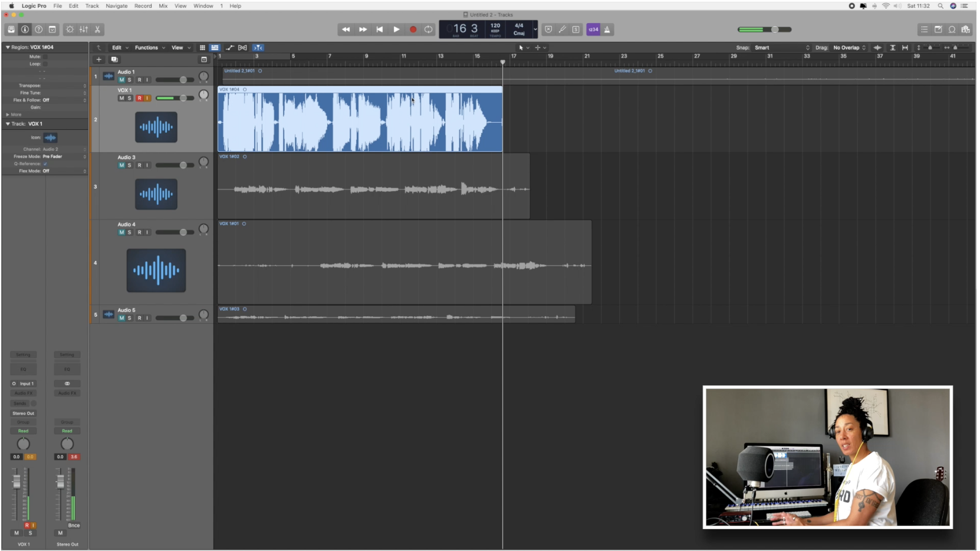The image size is (980, 551).
Task: Start playback with Play button
Action: [396, 29]
